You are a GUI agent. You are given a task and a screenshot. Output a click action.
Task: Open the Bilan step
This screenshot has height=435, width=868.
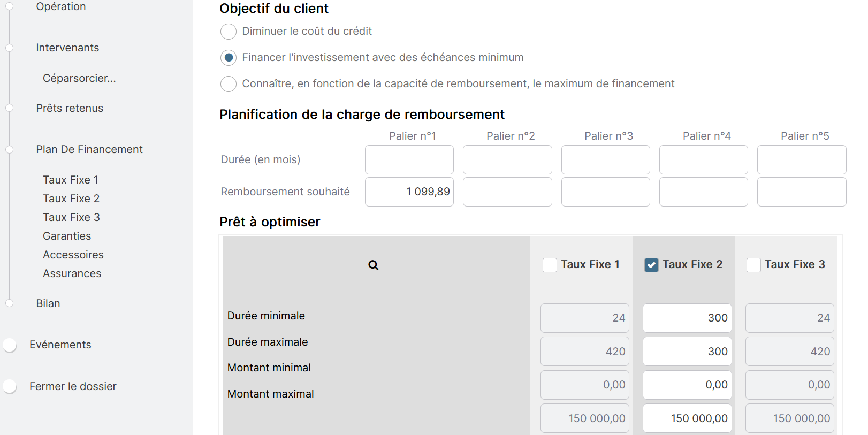48,303
